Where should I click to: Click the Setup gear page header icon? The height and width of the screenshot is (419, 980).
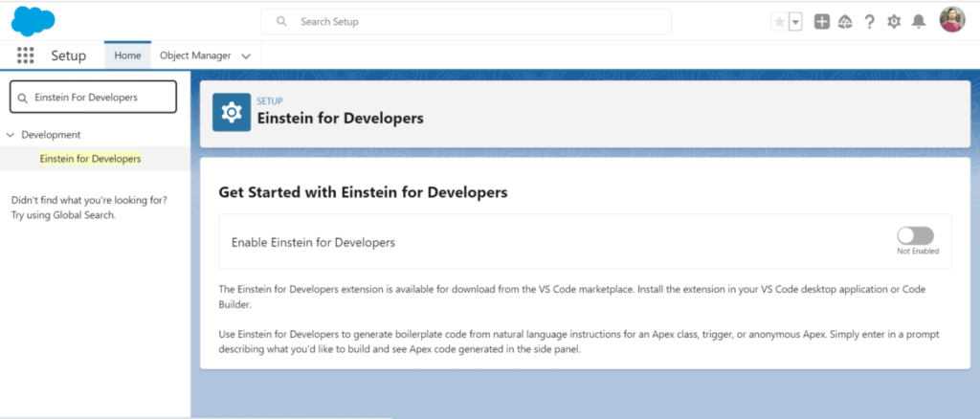click(x=232, y=112)
